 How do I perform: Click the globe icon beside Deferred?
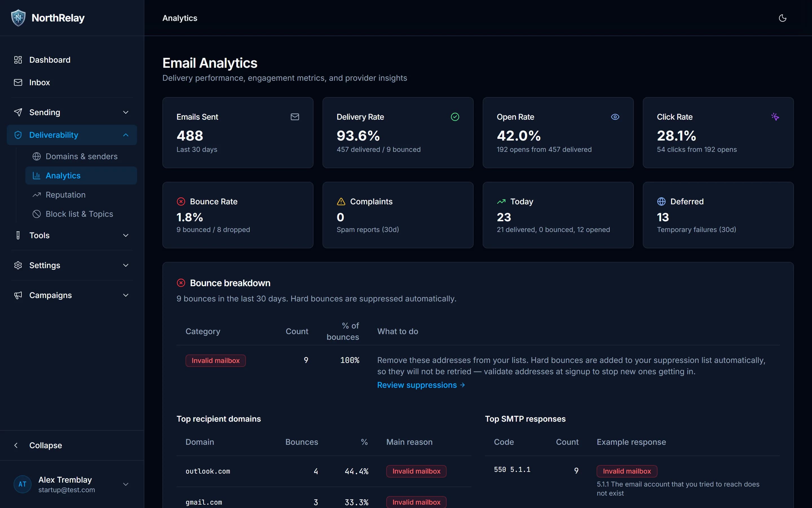coord(661,201)
